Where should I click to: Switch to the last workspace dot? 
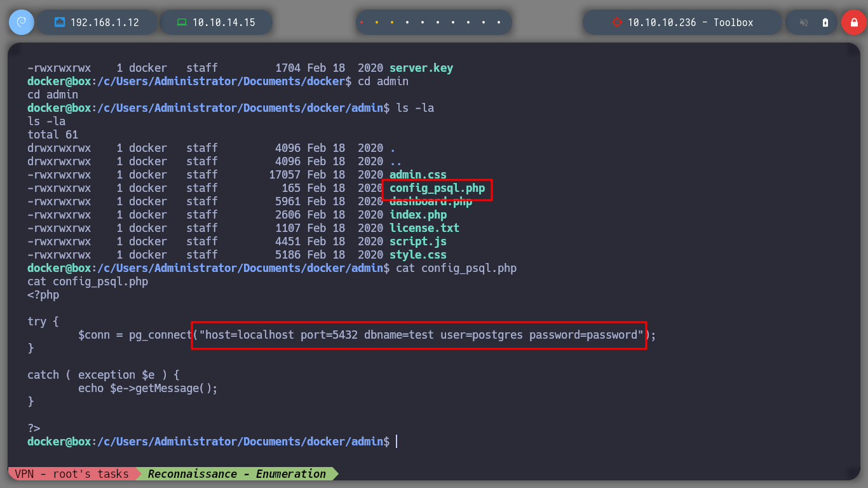coord(499,22)
